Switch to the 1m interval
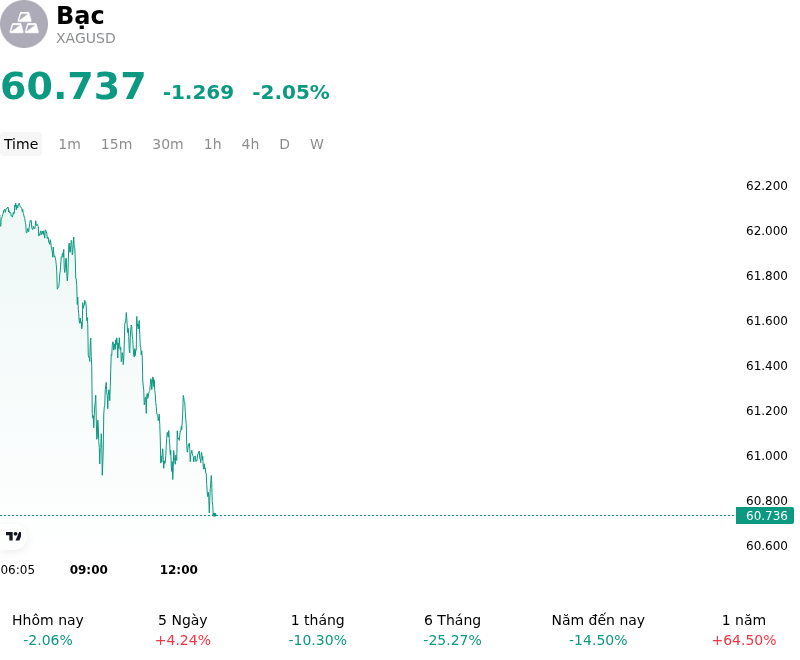Image resolution: width=800 pixels, height=660 pixels. pyautogui.click(x=69, y=144)
